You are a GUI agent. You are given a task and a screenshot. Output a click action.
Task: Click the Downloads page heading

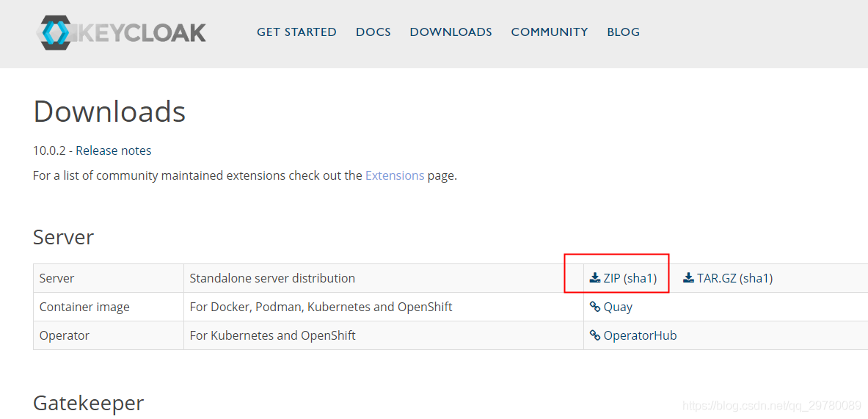(x=109, y=112)
